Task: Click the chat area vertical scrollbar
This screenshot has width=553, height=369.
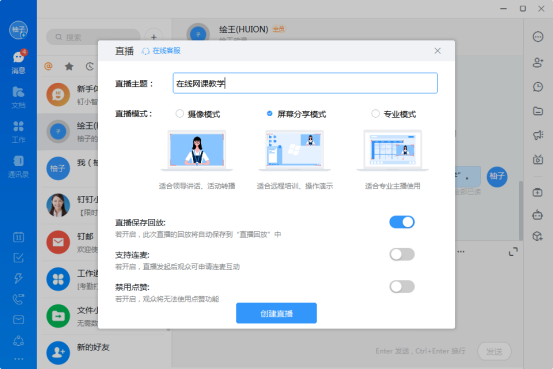Action: tap(521, 211)
